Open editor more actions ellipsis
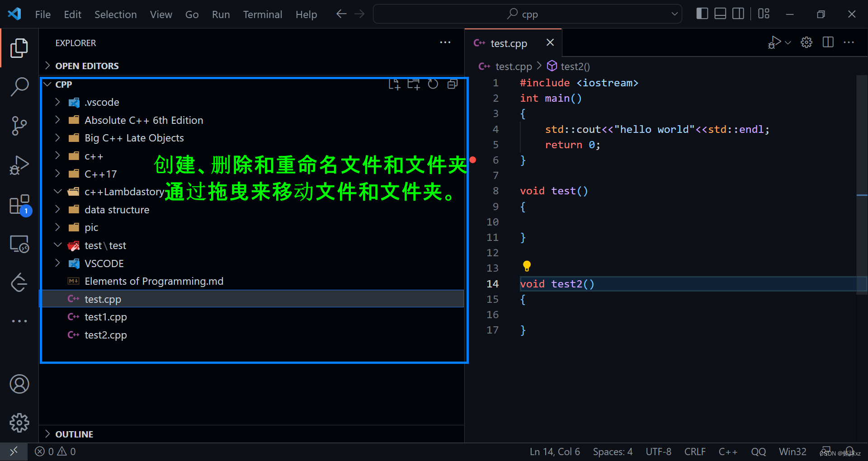The image size is (868, 461). (849, 42)
